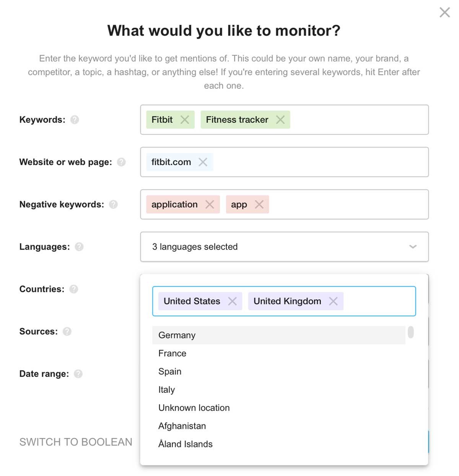Remove the 'application' negative keyword
Viewport: 459px width, 476px height.
(x=210, y=205)
